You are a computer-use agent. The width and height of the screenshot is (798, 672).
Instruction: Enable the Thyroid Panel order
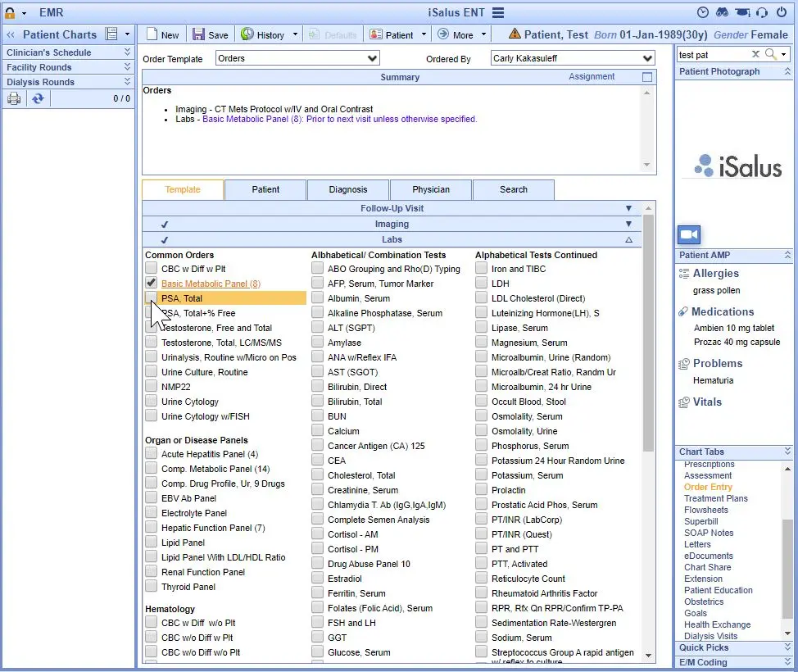click(151, 587)
